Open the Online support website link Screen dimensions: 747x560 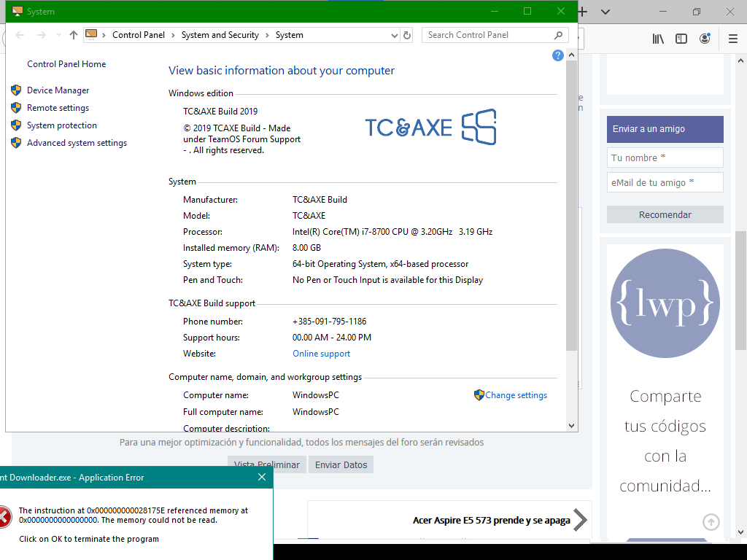tap(321, 354)
